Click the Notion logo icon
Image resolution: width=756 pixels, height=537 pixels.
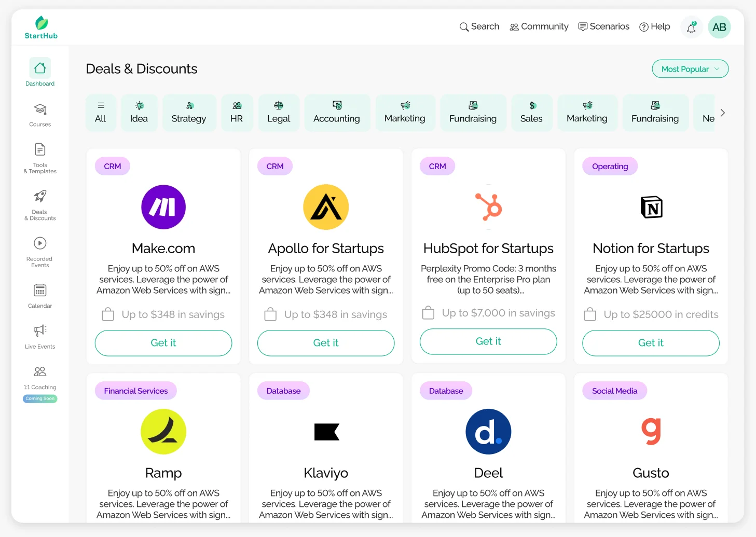tap(651, 207)
